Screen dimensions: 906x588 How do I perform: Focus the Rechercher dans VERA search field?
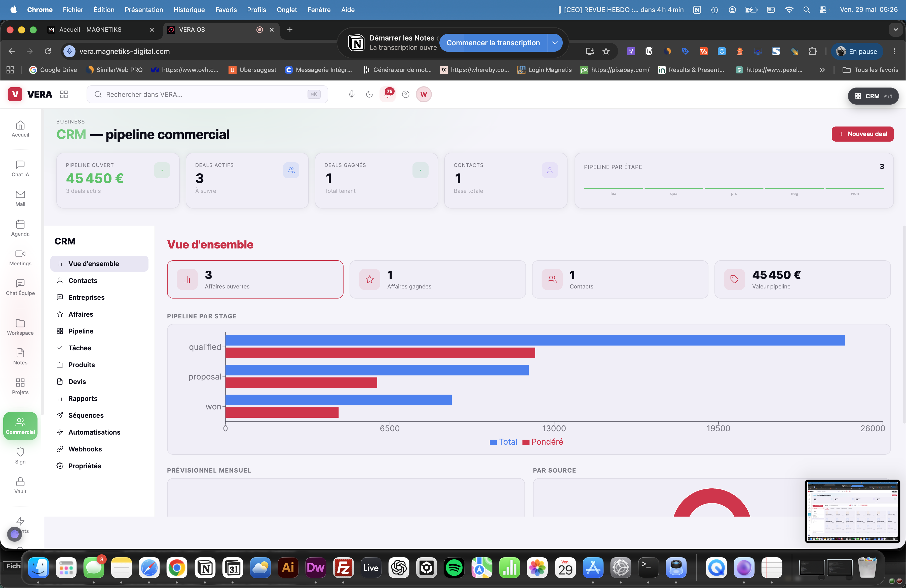point(207,94)
